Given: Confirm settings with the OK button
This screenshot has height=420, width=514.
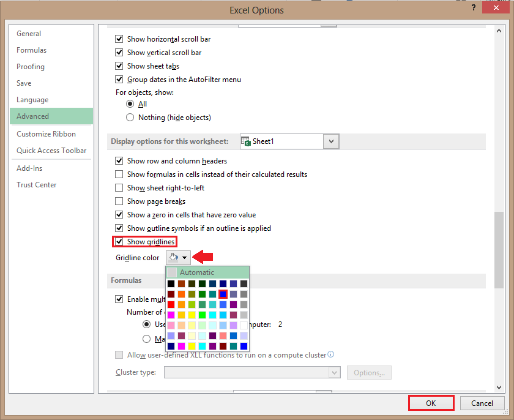Looking at the screenshot, I should (x=431, y=403).
